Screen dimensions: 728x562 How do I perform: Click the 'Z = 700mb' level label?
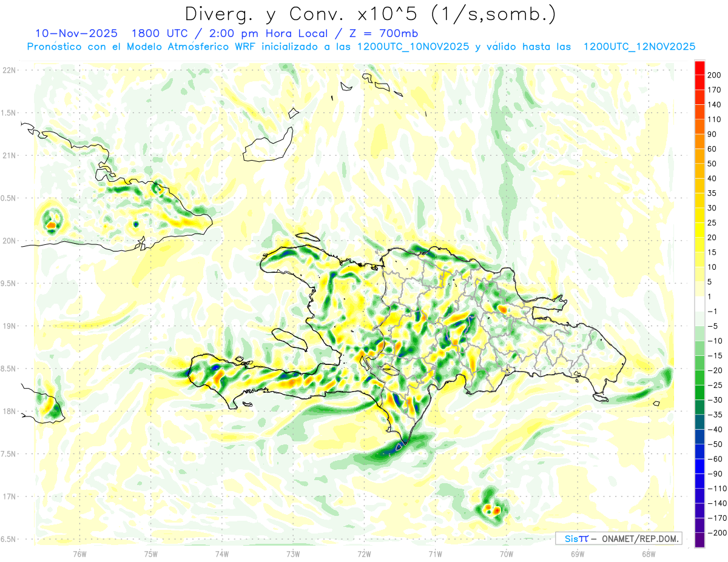point(385,33)
